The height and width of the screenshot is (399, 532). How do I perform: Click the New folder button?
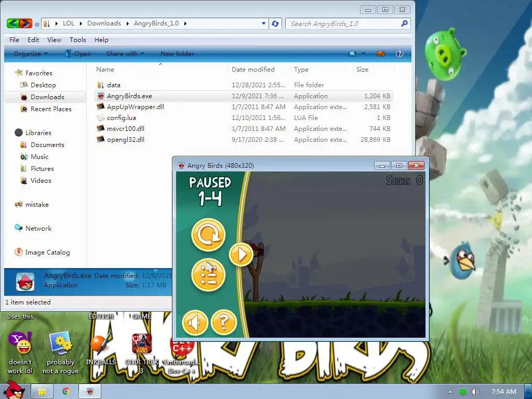[x=177, y=54]
